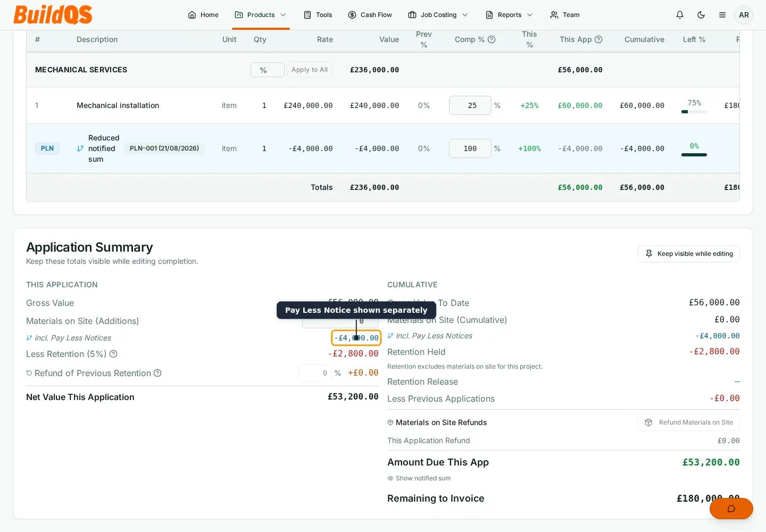The height and width of the screenshot is (532, 766).
Task: Click the Reduced notified sum 0% progress bar
Action: (694, 155)
